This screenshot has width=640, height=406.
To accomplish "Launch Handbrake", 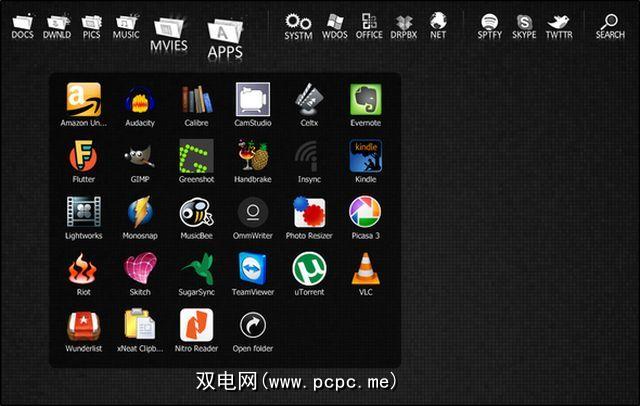I will coord(253,161).
